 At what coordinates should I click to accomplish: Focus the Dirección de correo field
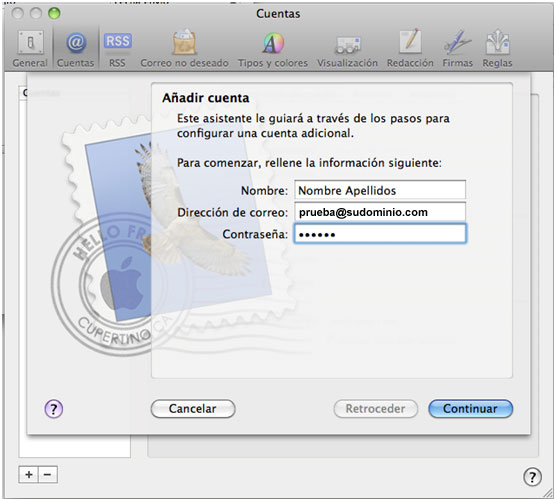(380, 212)
